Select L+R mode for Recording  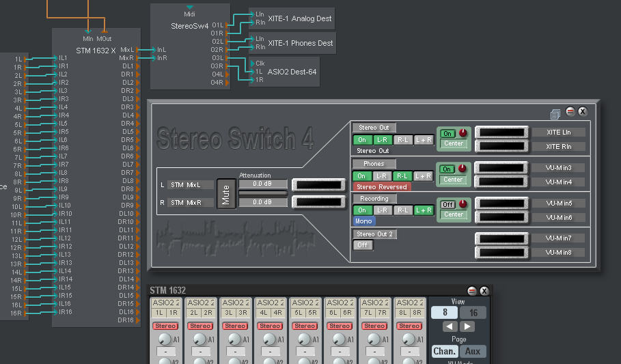pos(424,210)
